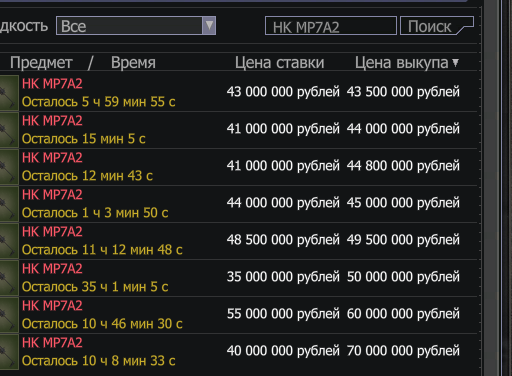Click item icon of 60 000 000 buyout listing
This screenshot has height=376, width=512.
(9, 314)
